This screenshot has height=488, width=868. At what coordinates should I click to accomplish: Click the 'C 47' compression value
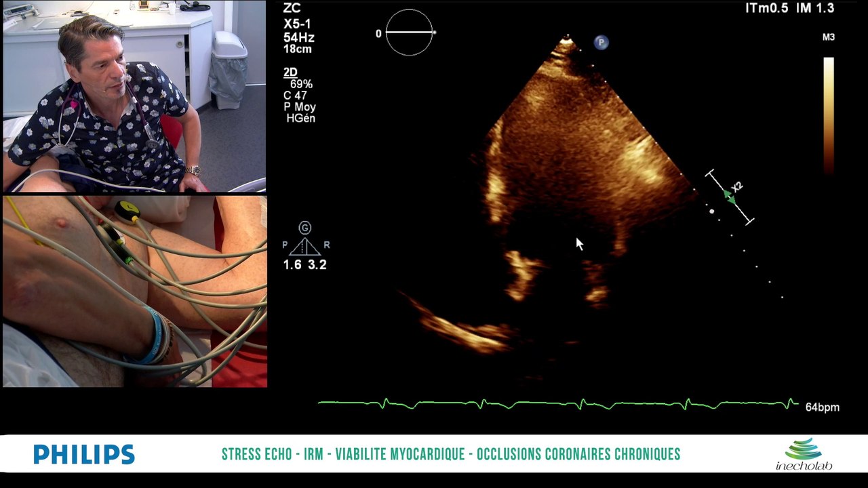tap(295, 96)
